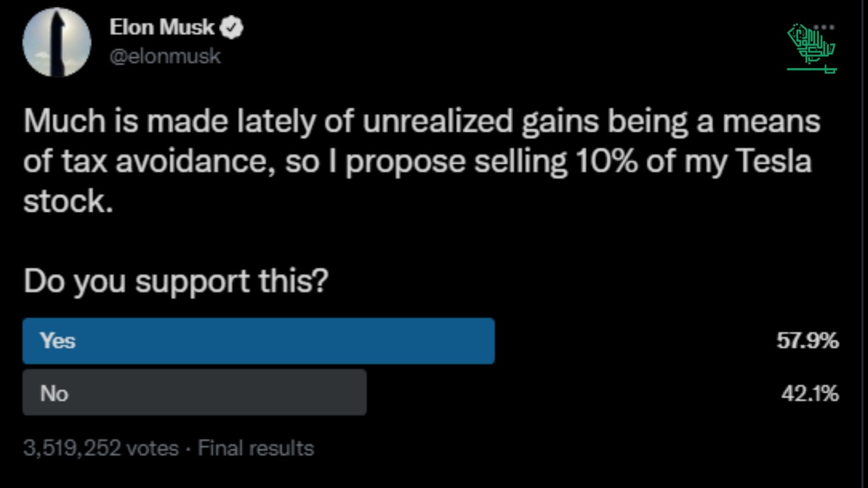Click the phrase 'tax avoidance' in tweet
The image size is (868, 488).
coord(169,162)
